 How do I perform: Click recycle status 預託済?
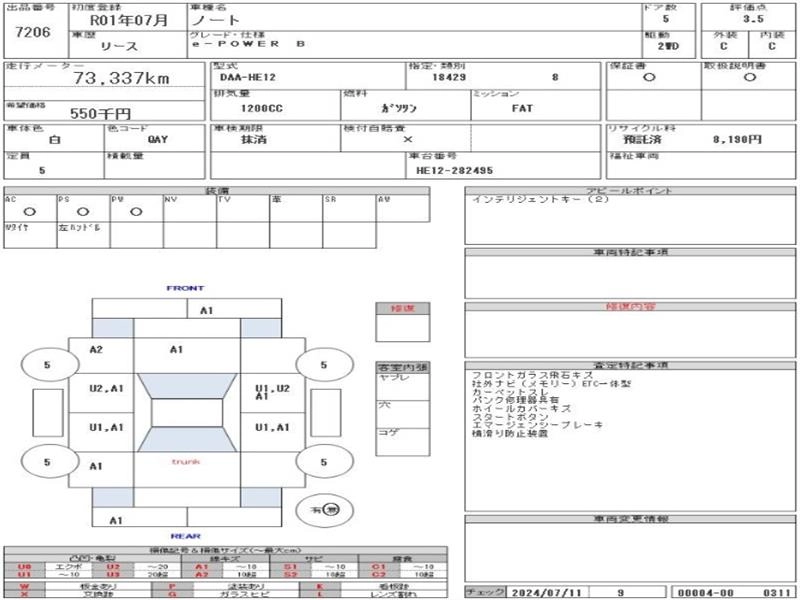coord(642,139)
